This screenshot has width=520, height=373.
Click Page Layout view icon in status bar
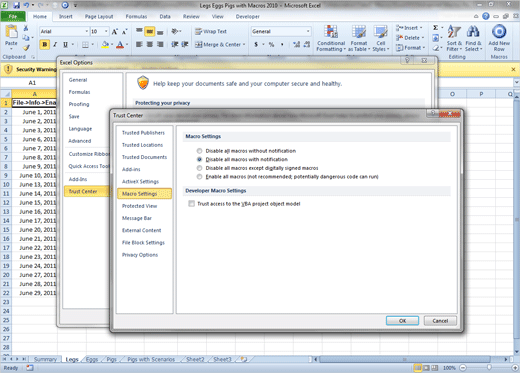[x=426, y=368]
